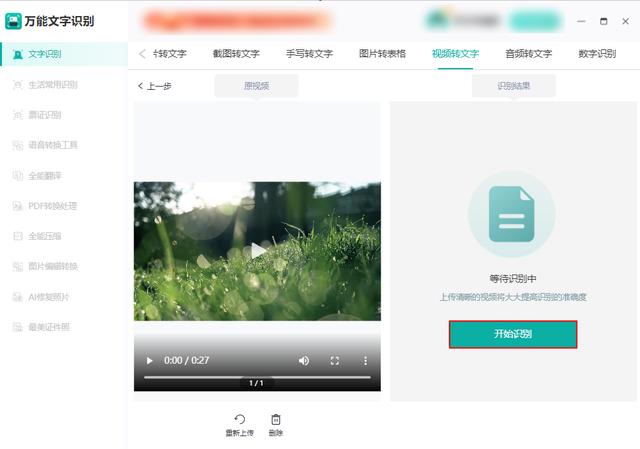This screenshot has width=640, height=449.
Task: Mute the video with the speaker icon
Action: click(x=304, y=360)
